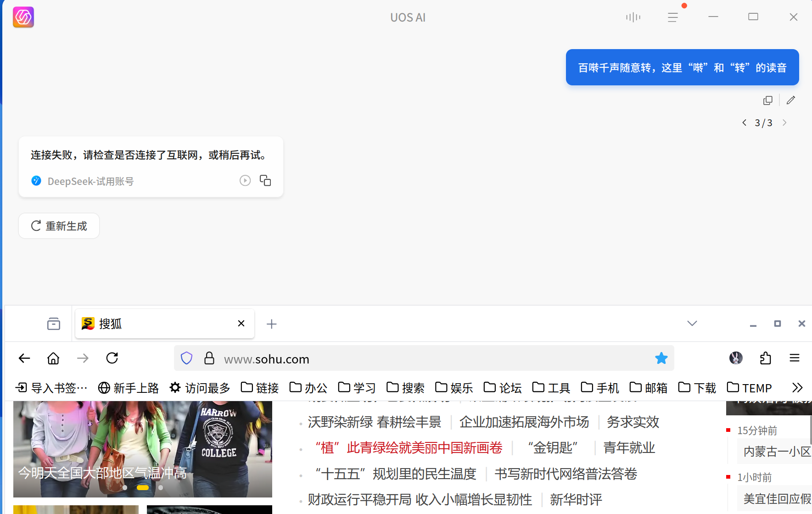
Task: Play the DeepSeek message aloud
Action: click(x=245, y=180)
